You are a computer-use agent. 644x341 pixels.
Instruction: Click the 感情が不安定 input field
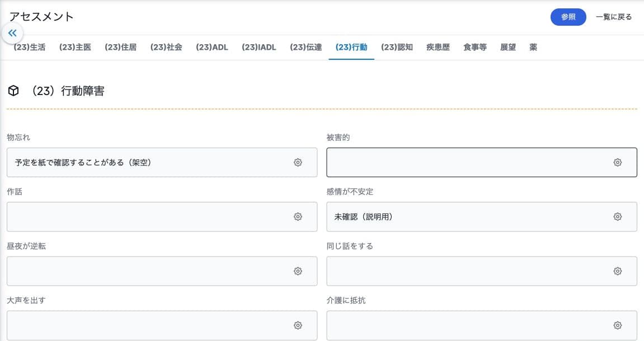coord(482,217)
